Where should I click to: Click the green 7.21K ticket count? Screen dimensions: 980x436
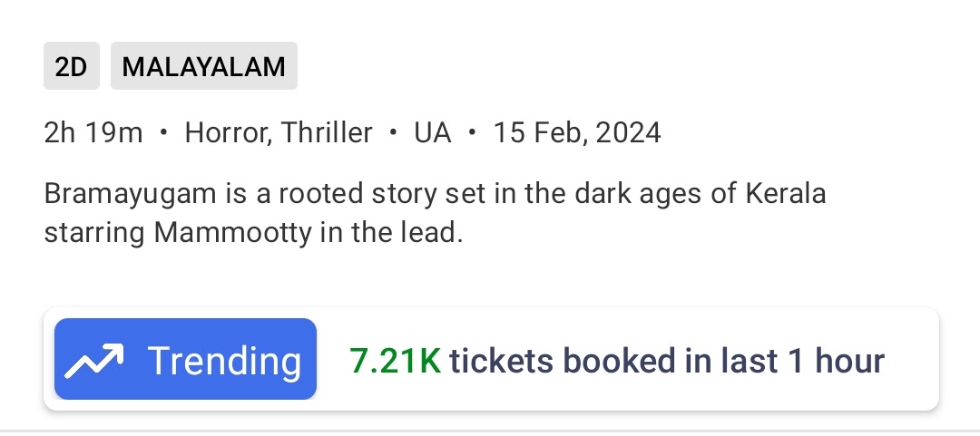pyautogui.click(x=395, y=361)
